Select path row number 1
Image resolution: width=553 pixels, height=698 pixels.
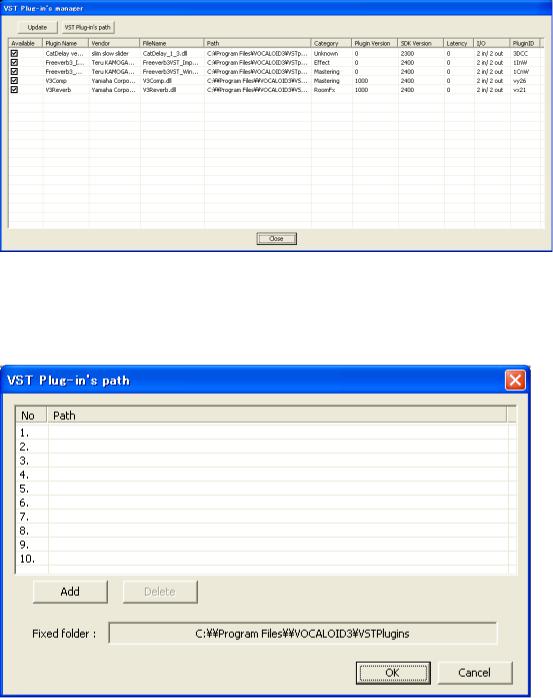tap(266, 433)
